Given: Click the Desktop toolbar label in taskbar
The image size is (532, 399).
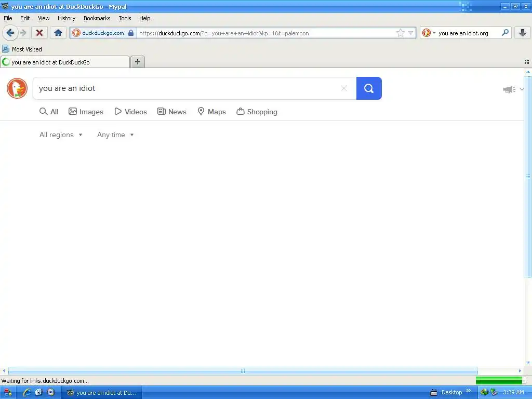Looking at the screenshot, I should (451, 393).
